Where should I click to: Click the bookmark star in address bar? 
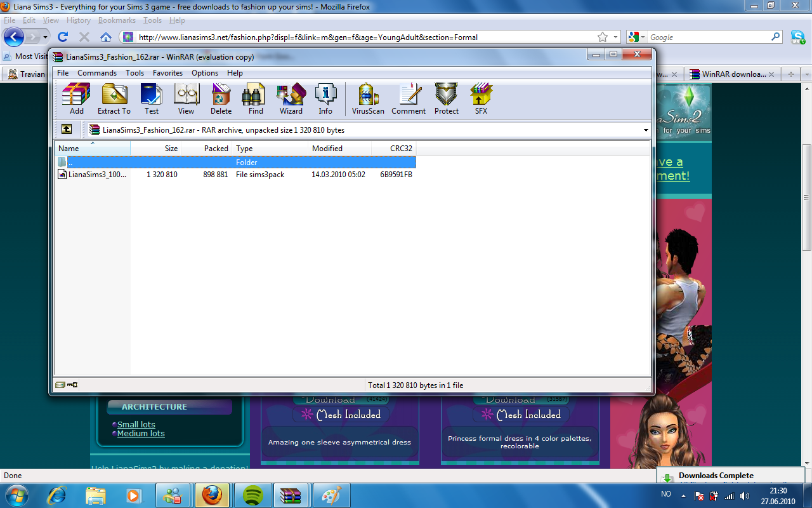pos(603,37)
